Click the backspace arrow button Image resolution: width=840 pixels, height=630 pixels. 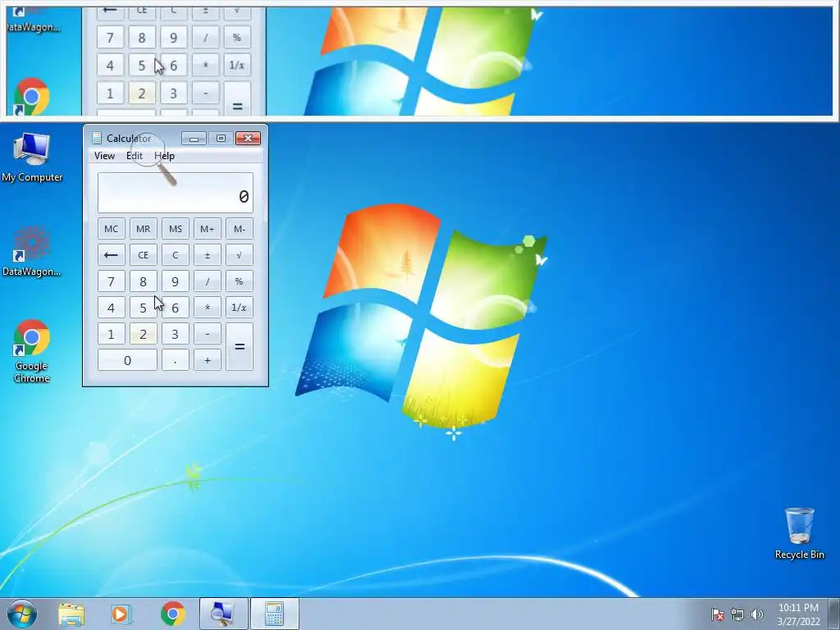112,255
